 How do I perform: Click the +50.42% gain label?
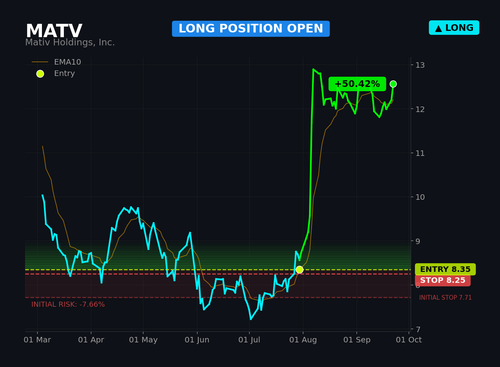[357, 84]
